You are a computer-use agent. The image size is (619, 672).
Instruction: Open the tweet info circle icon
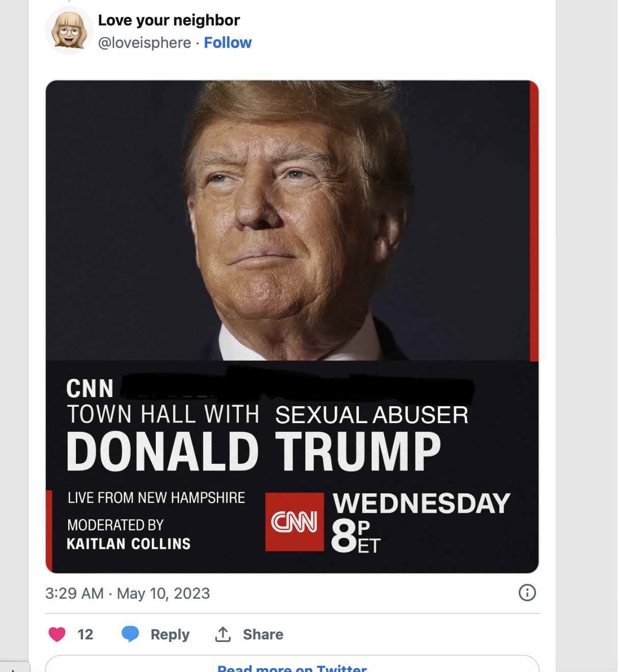click(x=527, y=593)
